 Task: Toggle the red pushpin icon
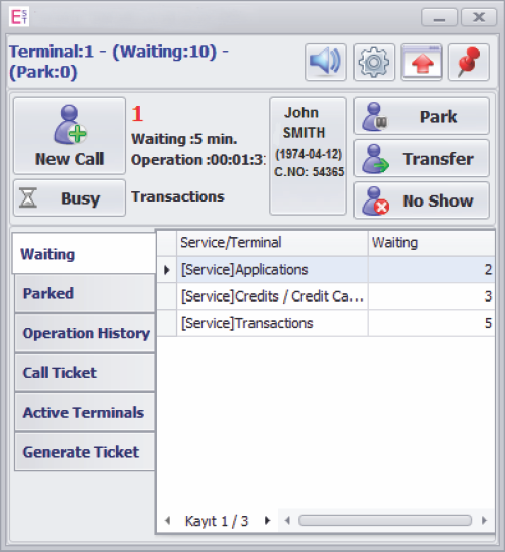(x=469, y=62)
